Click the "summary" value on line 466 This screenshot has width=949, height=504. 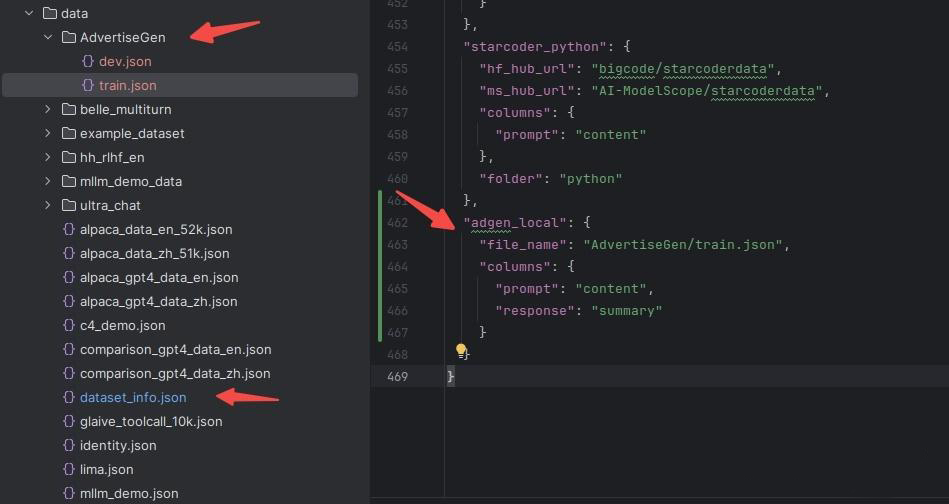click(626, 310)
